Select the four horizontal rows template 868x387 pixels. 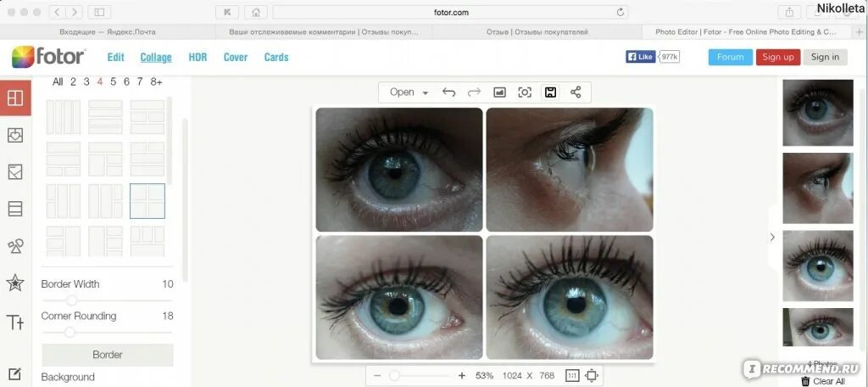point(105,117)
